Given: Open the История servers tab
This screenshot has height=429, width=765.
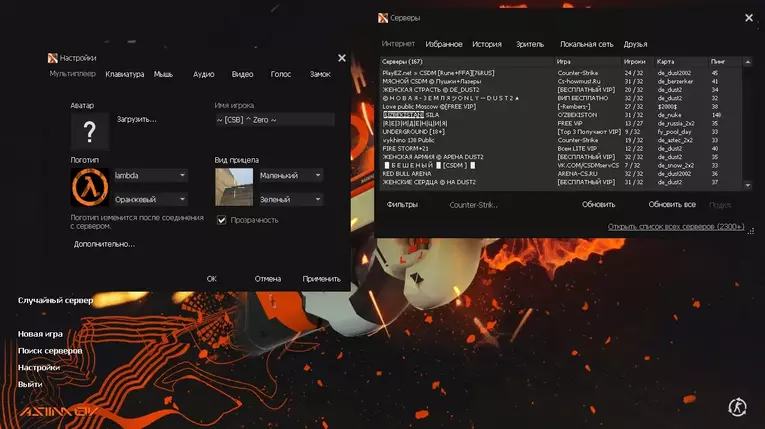Looking at the screenshot, I should click(487, 44).
